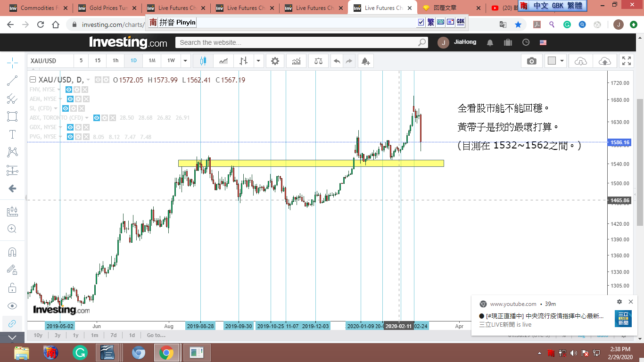644x362 pixels.
Task: Open the indicators panel
Action: (297, 61)
